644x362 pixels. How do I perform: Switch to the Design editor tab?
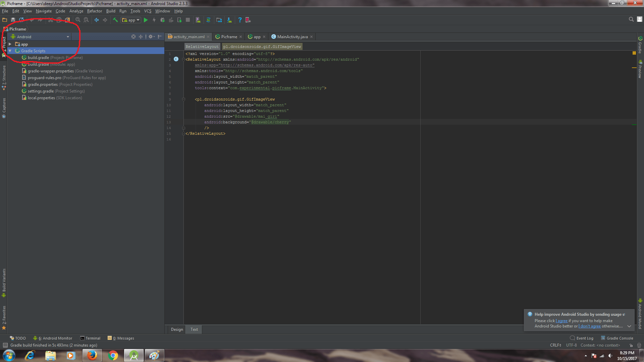click(x=177, y=329)
